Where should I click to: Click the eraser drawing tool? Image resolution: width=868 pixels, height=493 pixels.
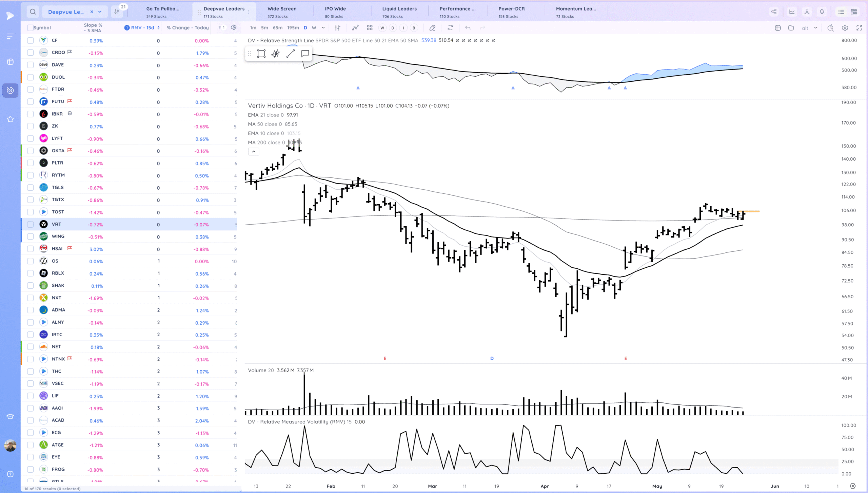click(x=432, y=28)
